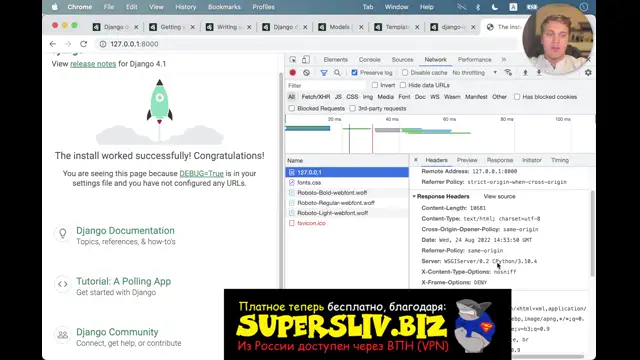Filter requests by CSS type
The width and height of the screenshot is (640, 360).
352,97
